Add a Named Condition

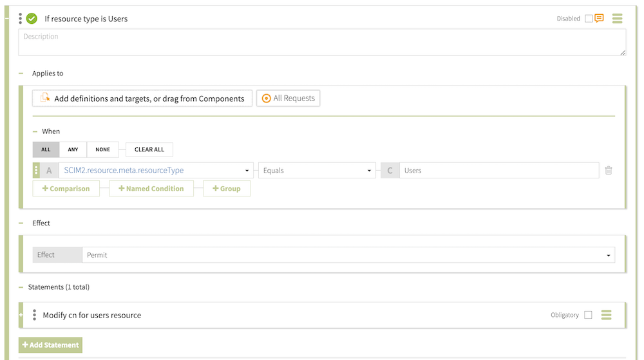(151, 189)
